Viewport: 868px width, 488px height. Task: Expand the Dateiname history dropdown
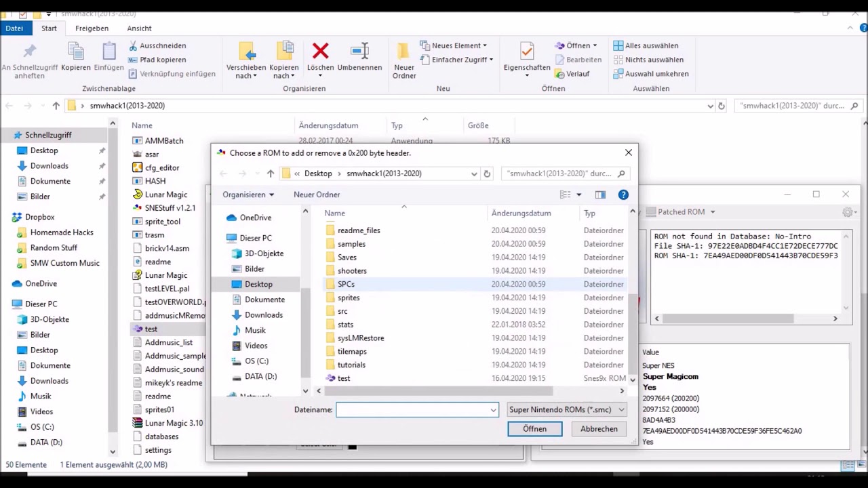493,409
